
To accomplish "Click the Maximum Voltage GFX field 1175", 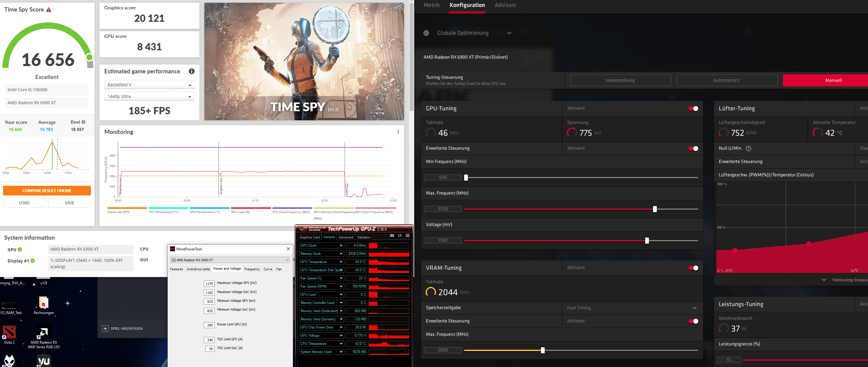I will (x=209, y=283).
